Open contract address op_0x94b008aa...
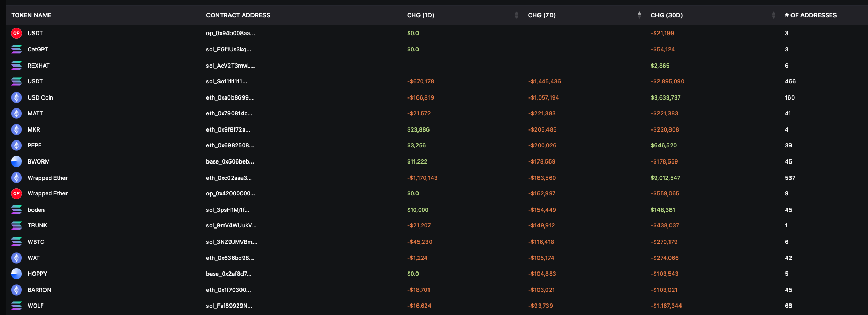This screenshot has height=315, width=868. [230, 33]
